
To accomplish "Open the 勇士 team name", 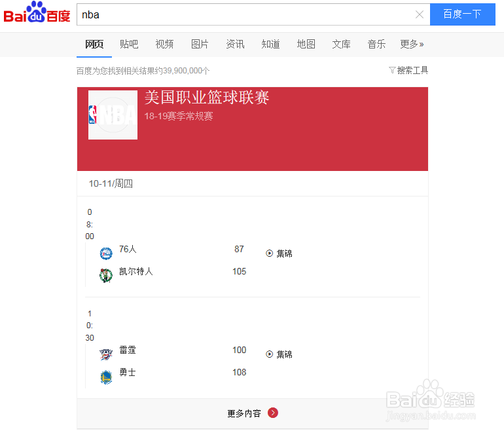I will (128, 372).
